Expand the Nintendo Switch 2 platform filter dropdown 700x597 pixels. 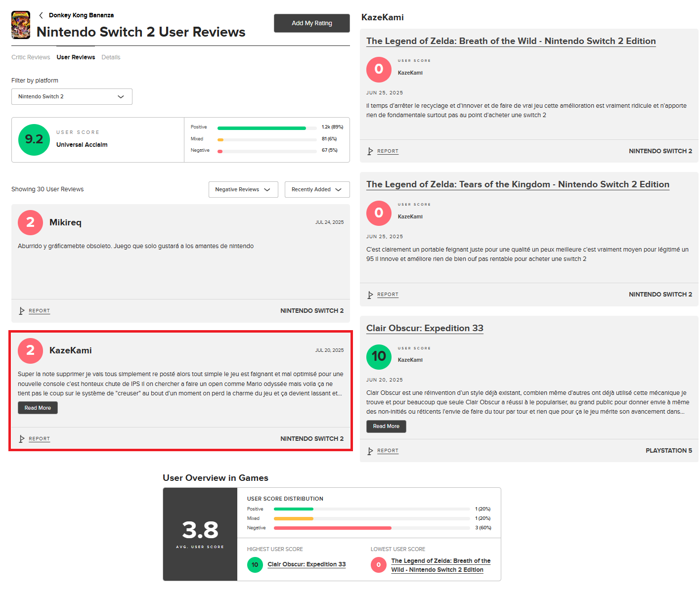pos(72,96)
